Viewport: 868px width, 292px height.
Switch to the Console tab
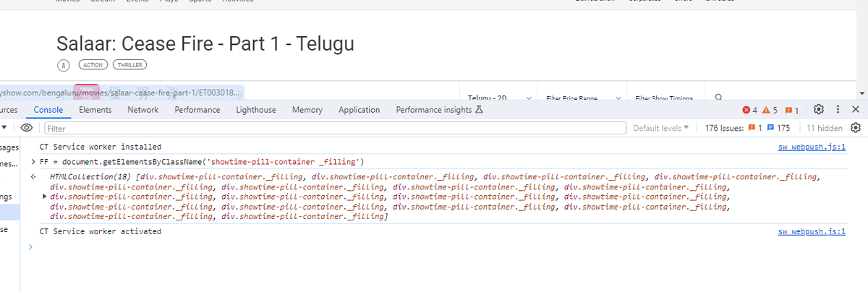(48, 110)
